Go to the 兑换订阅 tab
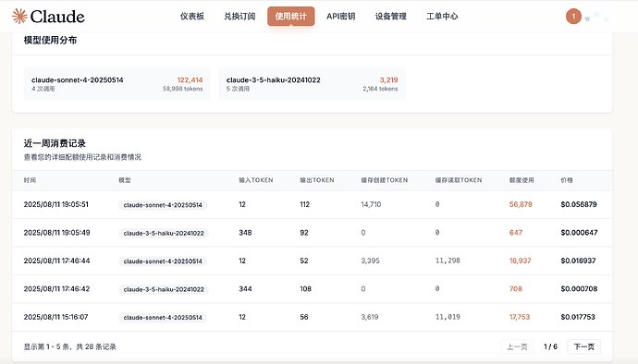This screenshot has width=638, height=364. point(239,17)
